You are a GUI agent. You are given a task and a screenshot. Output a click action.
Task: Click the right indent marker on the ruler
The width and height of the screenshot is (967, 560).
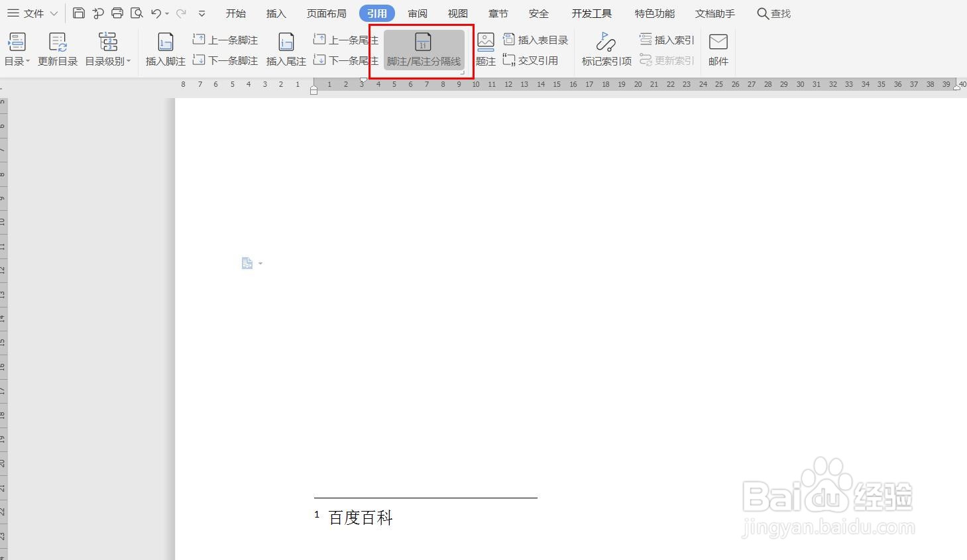pos(956,87)
